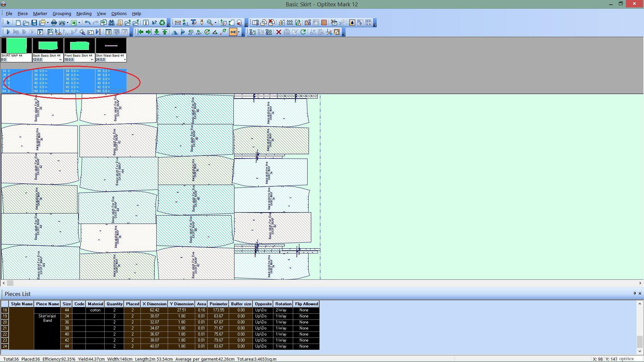644x362 pixels.
Task: Open the Nesting menu
Action: [x=84, y=14]
